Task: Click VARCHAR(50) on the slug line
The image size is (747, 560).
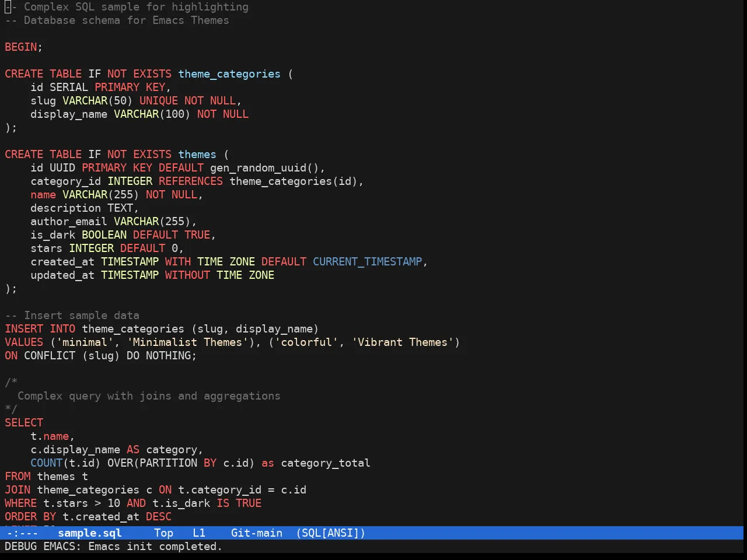Action: click(x=97, y=100)
